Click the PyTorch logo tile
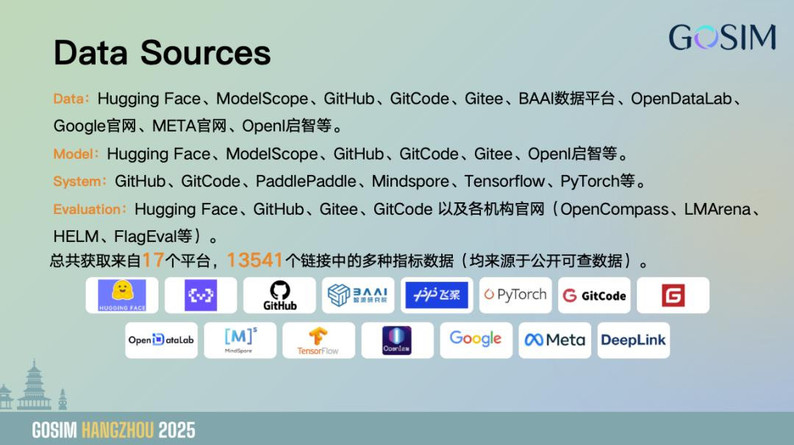The image size is (794, 445). (515, 295)
